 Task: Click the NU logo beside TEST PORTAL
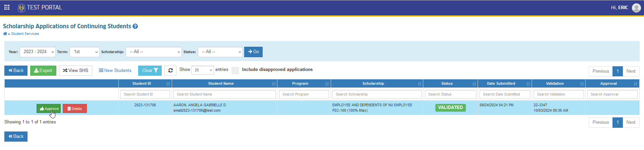(21, 8)
